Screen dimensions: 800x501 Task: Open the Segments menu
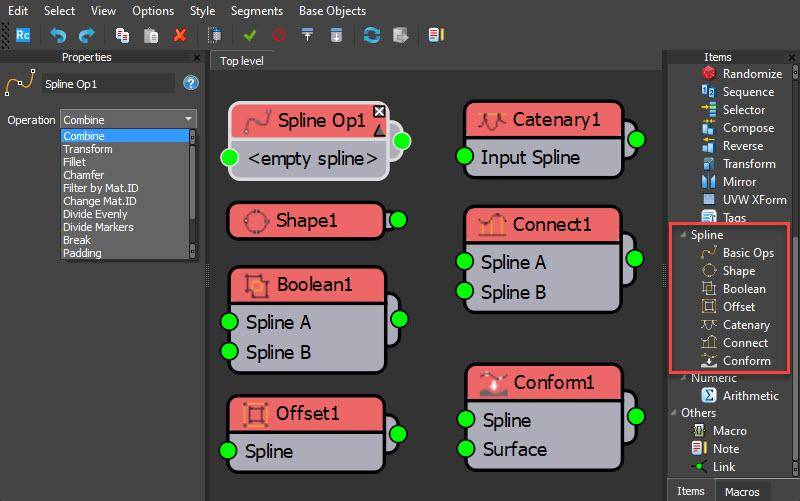[256, 11]
